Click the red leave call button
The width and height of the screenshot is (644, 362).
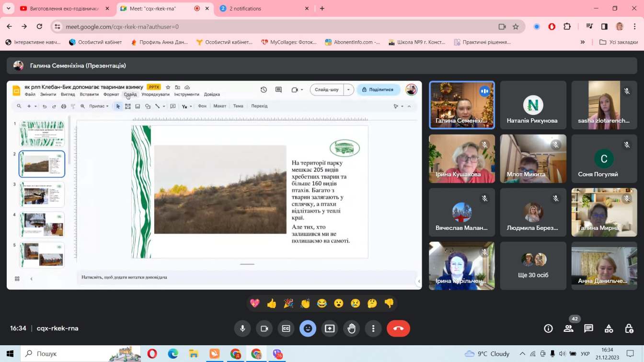(x=398, y=328)
